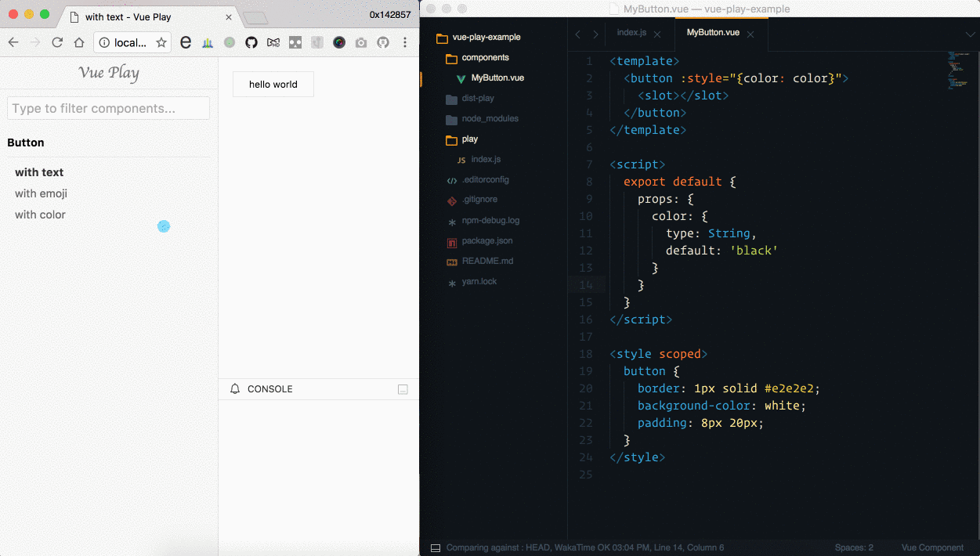Select the 'with emoji' scenario
This screenshot has width=980, height=556.
(x=41, y=193)
